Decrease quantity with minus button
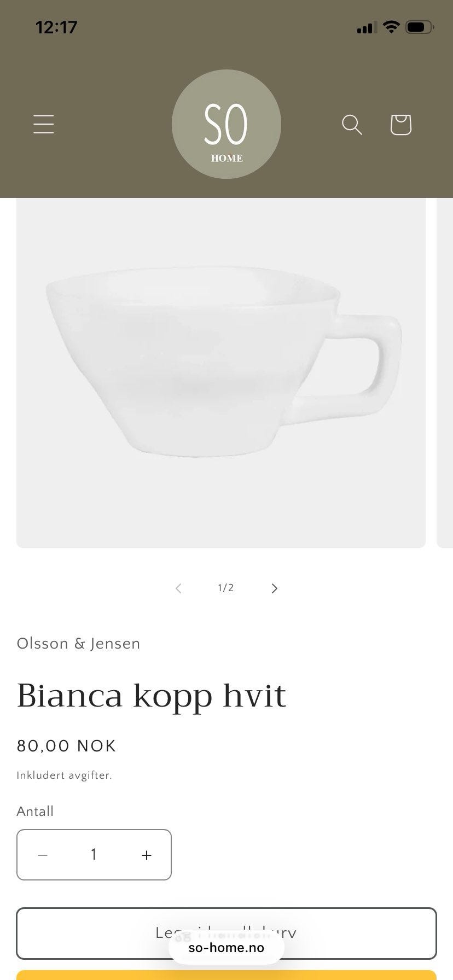The image size is (453, 980). click(43, 855)
